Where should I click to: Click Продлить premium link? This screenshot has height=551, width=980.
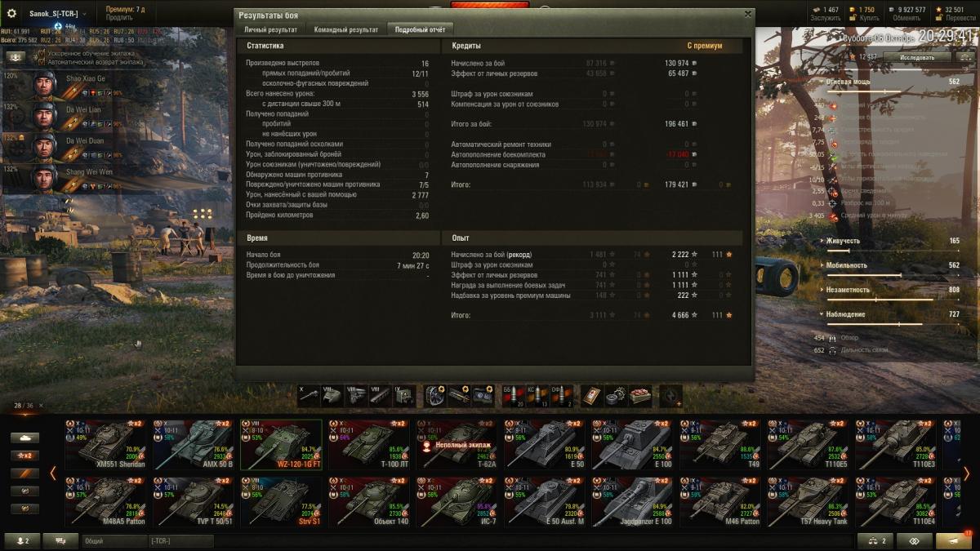point(119,17)
